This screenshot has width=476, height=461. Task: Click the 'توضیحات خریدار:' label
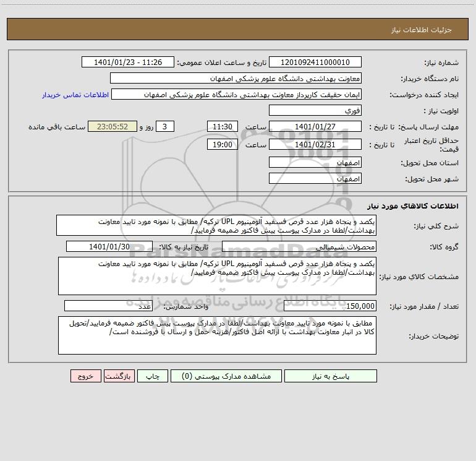point(434,336)
